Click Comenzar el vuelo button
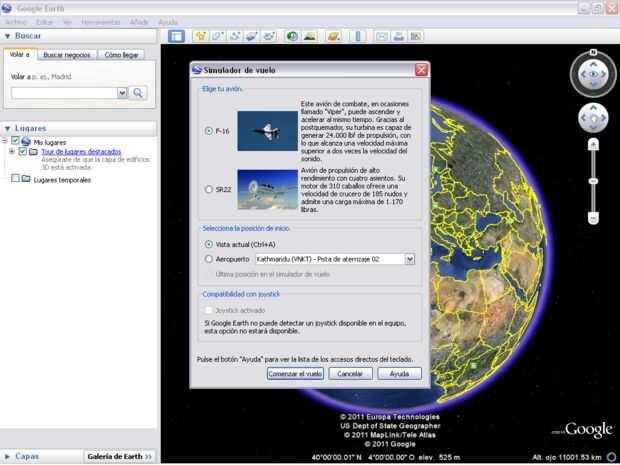The height and width of the screenshot is (465, 620). click(x=295, y=374)
